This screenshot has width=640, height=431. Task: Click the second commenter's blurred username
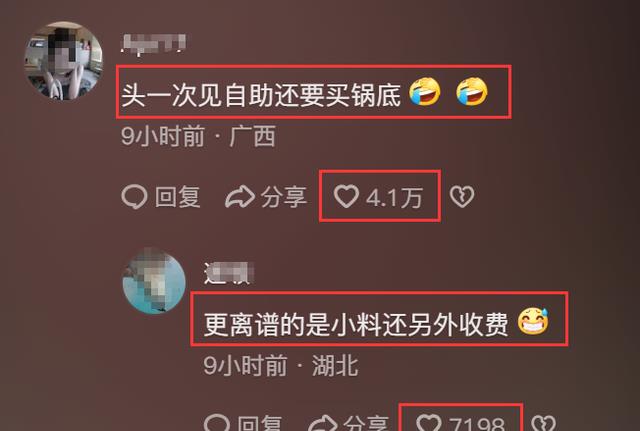(x=229, y=273)
